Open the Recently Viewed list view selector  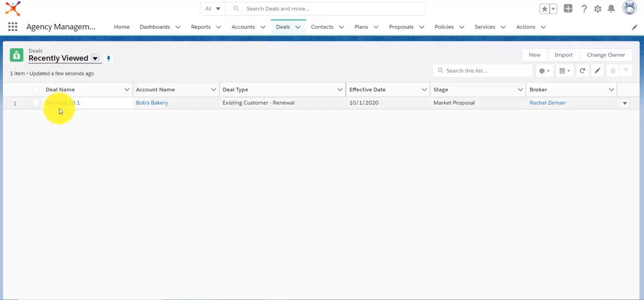coord(95,58)
